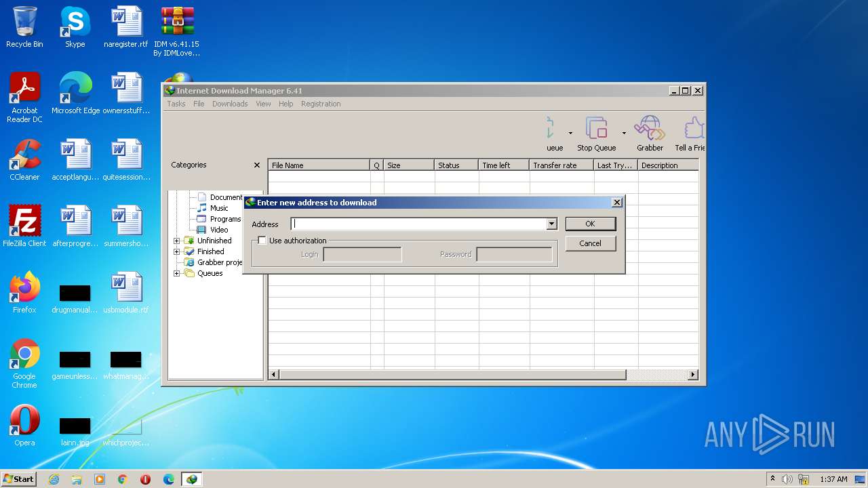Open the Grabber tool icon

(650, 128)
